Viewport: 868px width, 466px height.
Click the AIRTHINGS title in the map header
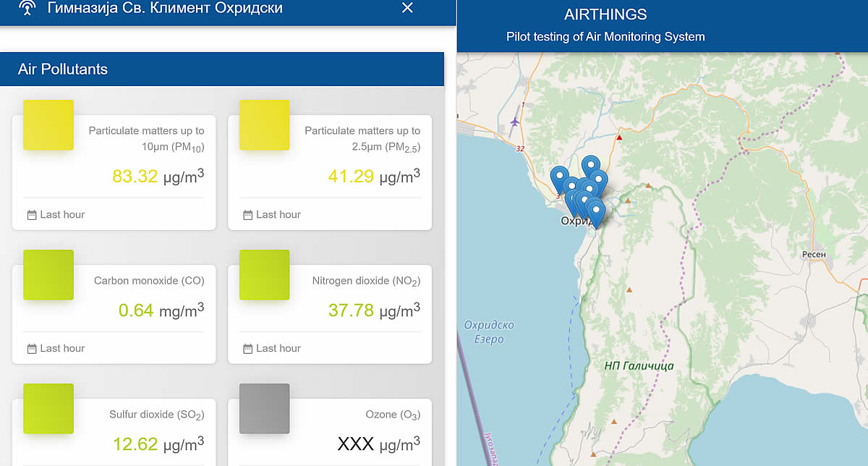click(605, 14)
